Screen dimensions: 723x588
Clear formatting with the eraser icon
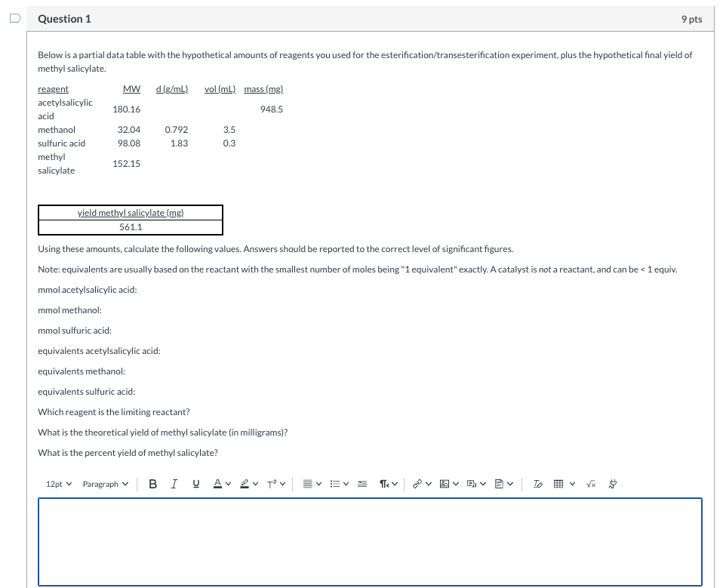(x=537, y=484)
